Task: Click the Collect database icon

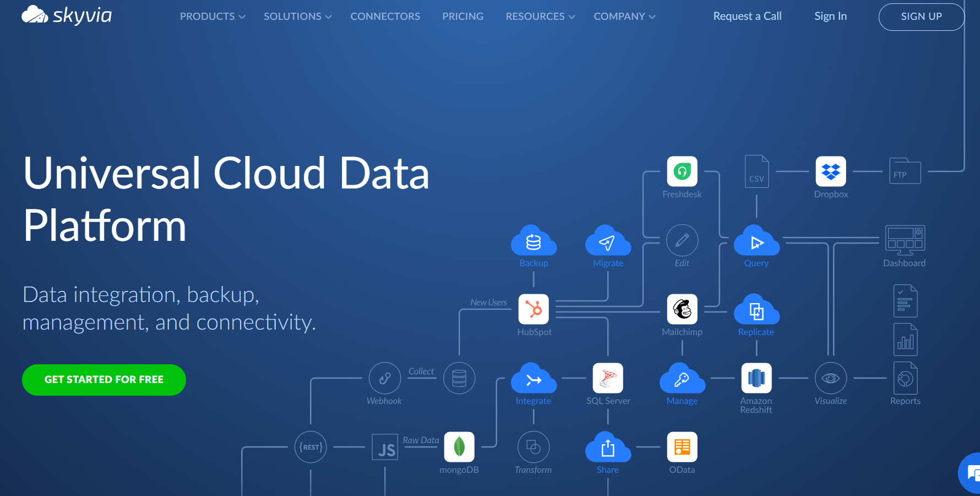Action: (459, 378)
